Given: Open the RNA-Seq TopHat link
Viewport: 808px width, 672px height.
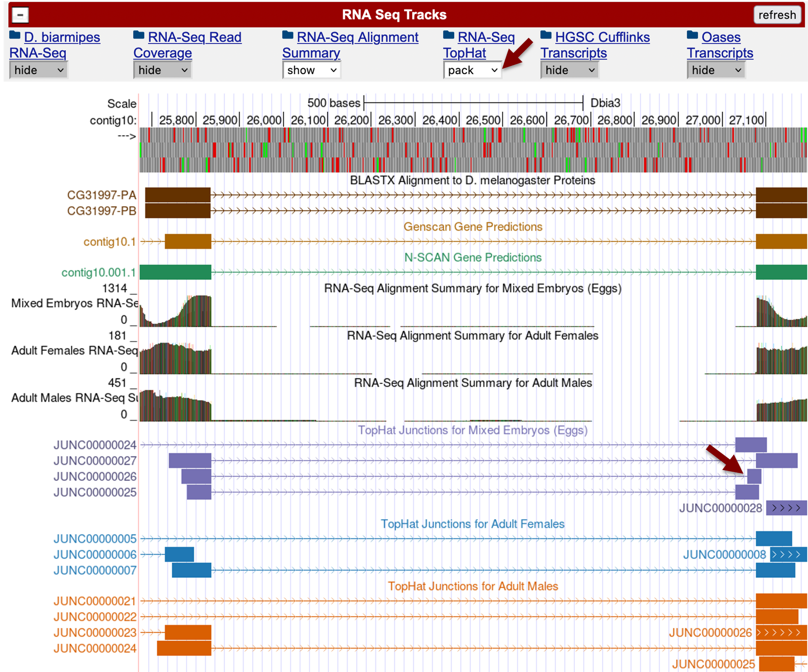Looking at the screenshot, I should [x=479, y=45].
